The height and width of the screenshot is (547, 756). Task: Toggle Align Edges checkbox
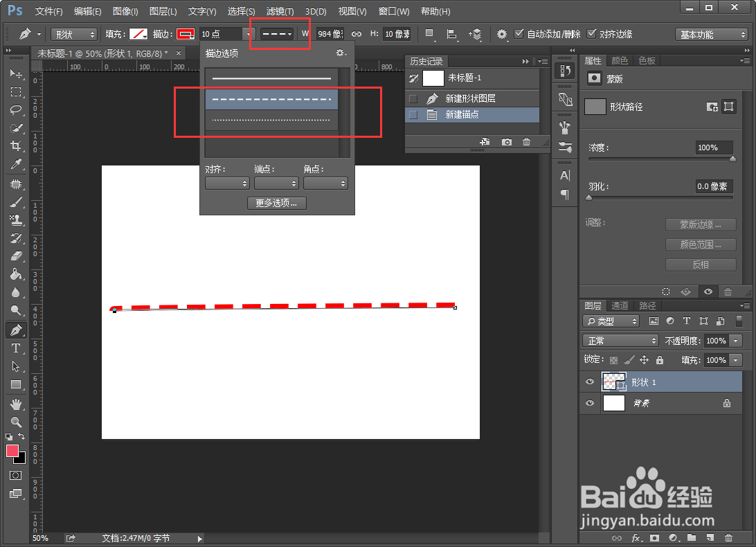tap(592, 34)
